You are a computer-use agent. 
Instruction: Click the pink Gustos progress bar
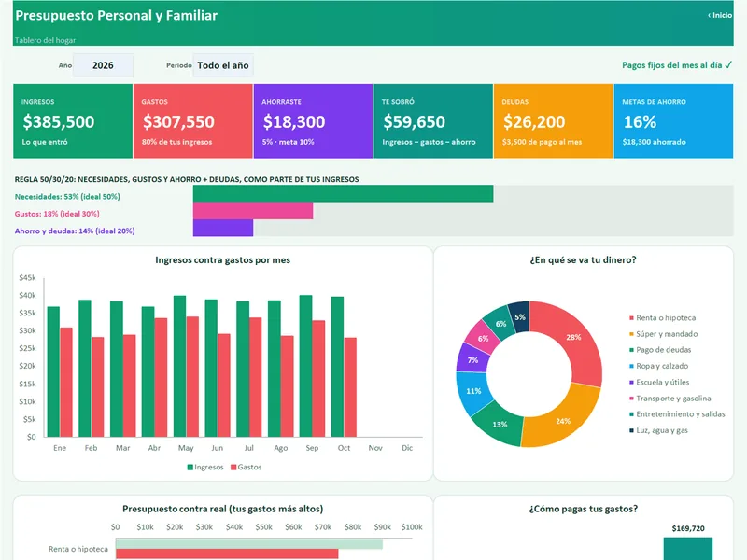click(253, 211)
